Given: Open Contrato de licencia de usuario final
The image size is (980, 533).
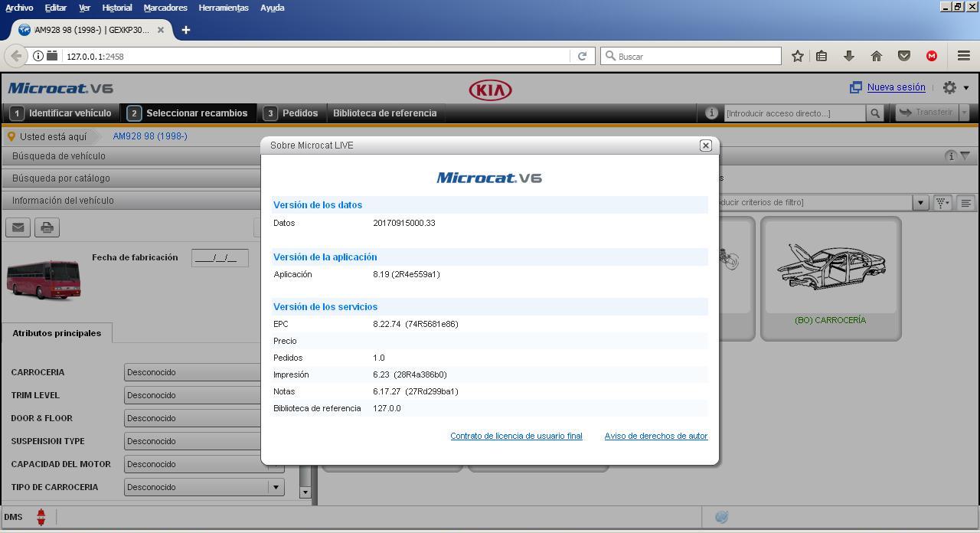Looking at the screenshot, I should [x=516, y=436].
